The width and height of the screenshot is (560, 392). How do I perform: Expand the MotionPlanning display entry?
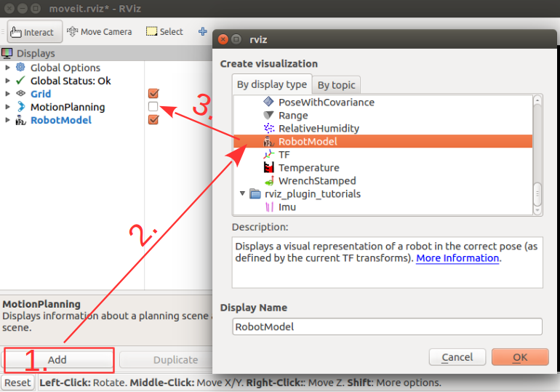point(8,107)
